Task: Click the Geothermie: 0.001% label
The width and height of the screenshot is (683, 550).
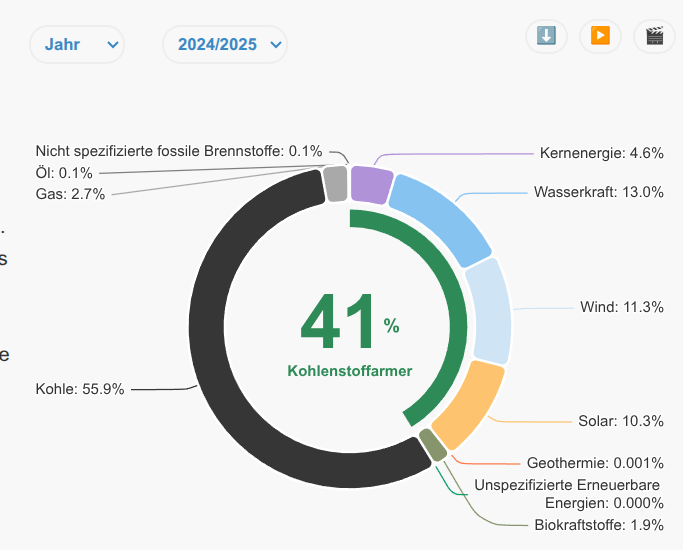Action: click(595, 463)
